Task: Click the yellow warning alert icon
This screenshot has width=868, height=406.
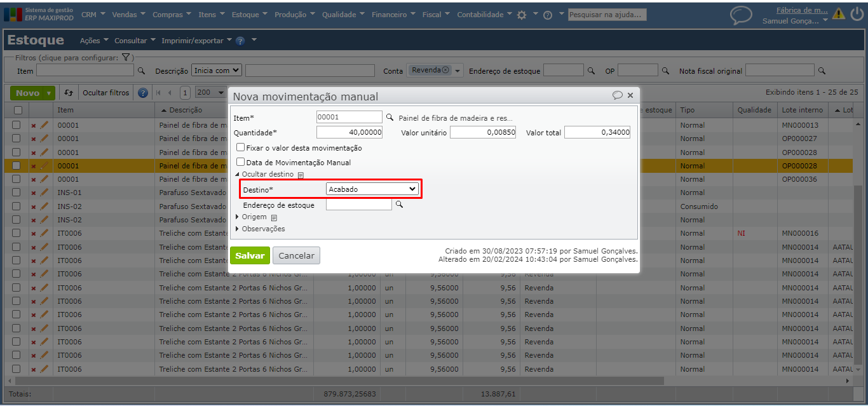Action: (839, 14)
